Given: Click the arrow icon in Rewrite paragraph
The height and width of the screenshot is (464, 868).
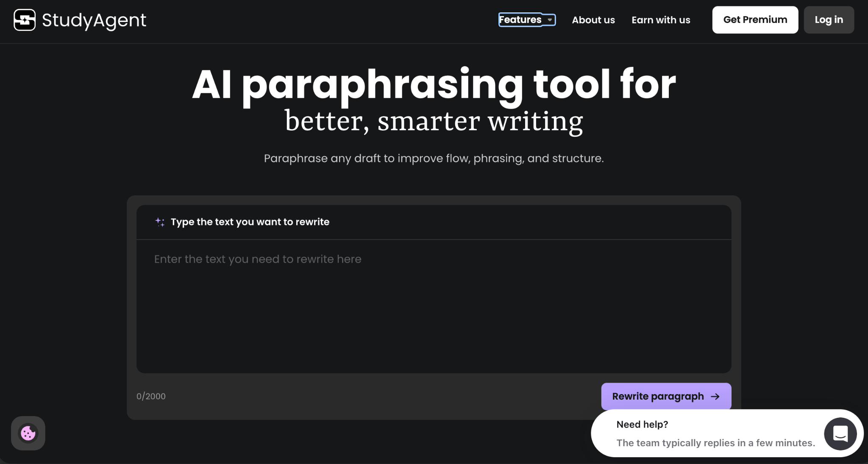Looking at the screenshot, I should coord(715,396).
